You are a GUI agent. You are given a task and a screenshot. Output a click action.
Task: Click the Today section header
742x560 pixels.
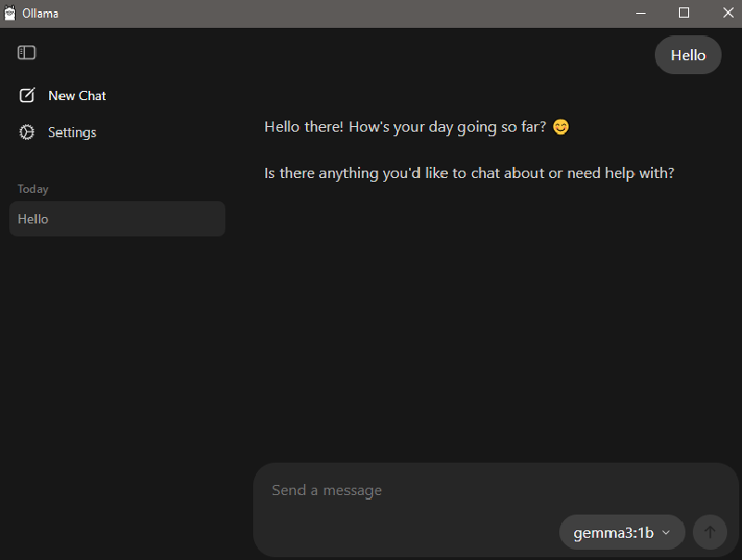tap(32, 189)
